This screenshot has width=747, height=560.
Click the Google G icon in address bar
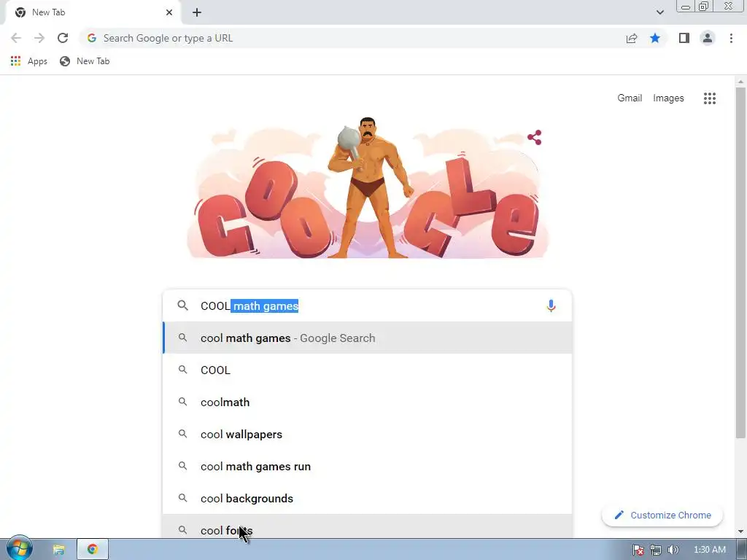tap(92, 38)
